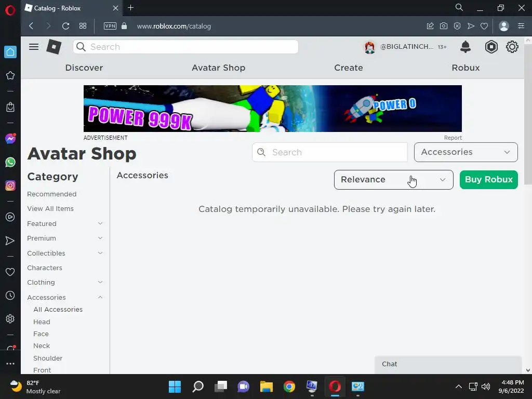The width and height of the screenshot is (532, 399).
Task: Click the Avatar Shop search field
Action: coord(330,152)
